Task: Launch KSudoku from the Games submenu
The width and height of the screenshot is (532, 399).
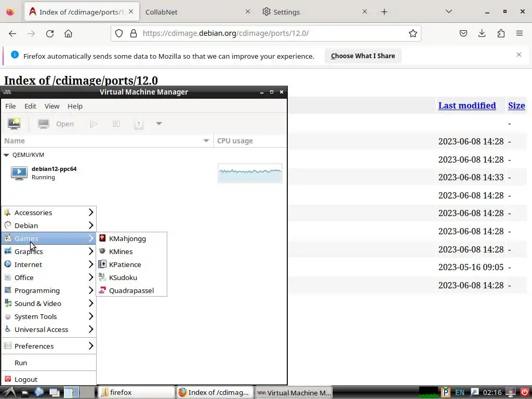Action: pyautogui.click(x=131, y=277)
